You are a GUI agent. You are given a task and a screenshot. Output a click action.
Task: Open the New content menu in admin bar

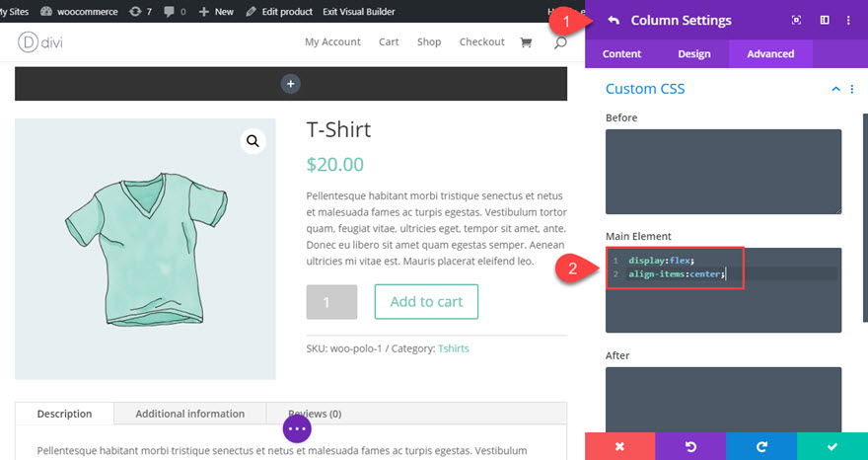click(x=216, y=11)
